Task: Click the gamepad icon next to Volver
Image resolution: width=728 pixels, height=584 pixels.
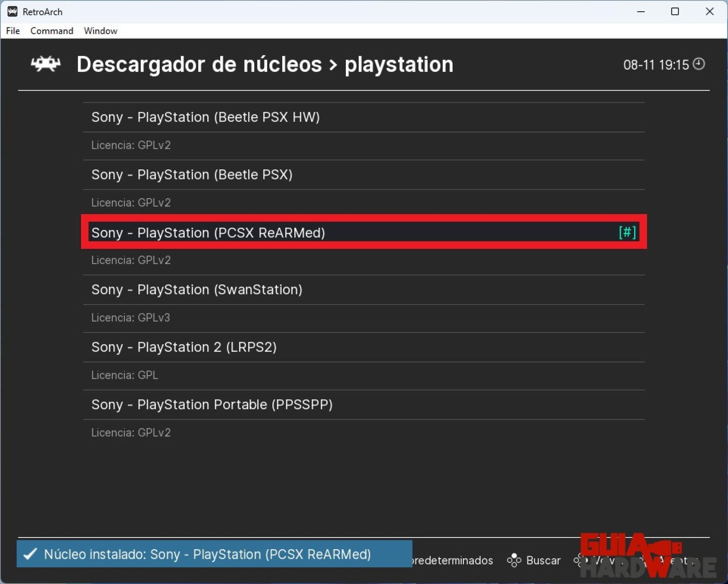Action: point(578,560)
